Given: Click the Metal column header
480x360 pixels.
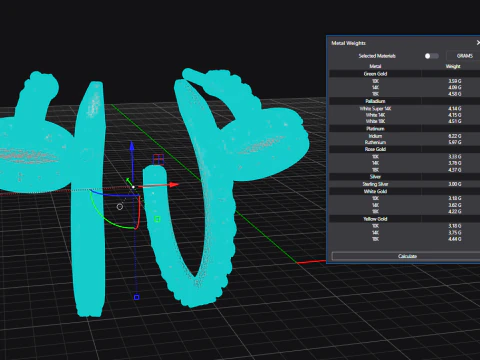Looking at the screenshot, I should [375, 66].
